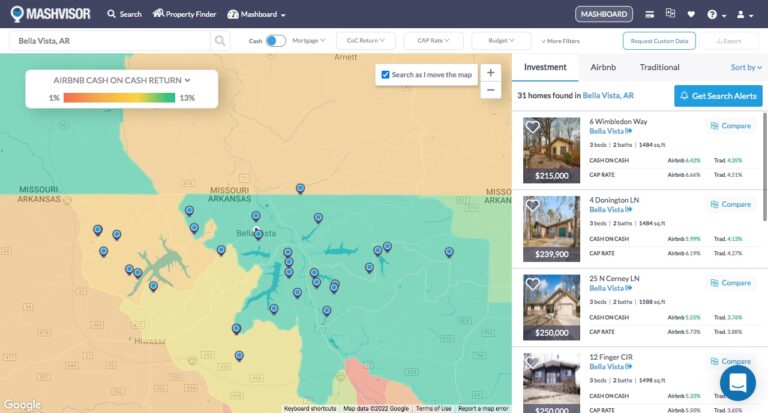The image size is (768, 413).
Task: Open the help question mark menu
Action: pos(714,14)
